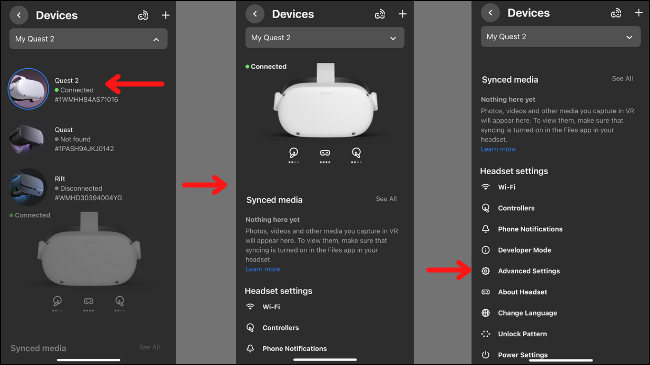Select the Quest 2 connected device thumbnail

click(28, 89)
